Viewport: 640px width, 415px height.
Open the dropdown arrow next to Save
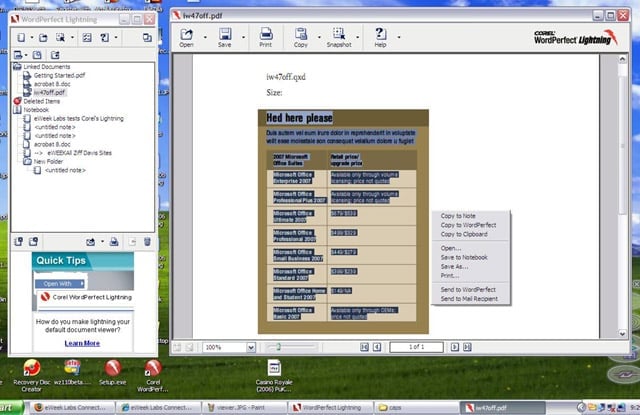click(x=243, y=37)
